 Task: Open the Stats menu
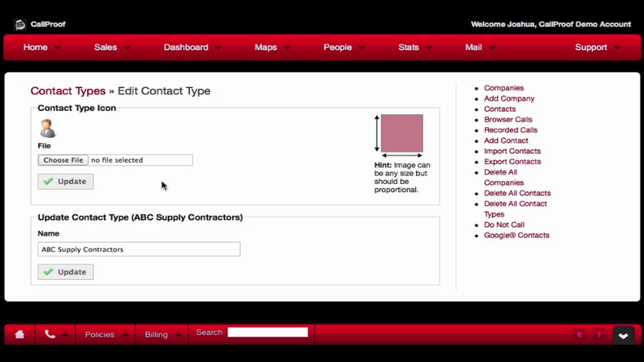[408, 47]
